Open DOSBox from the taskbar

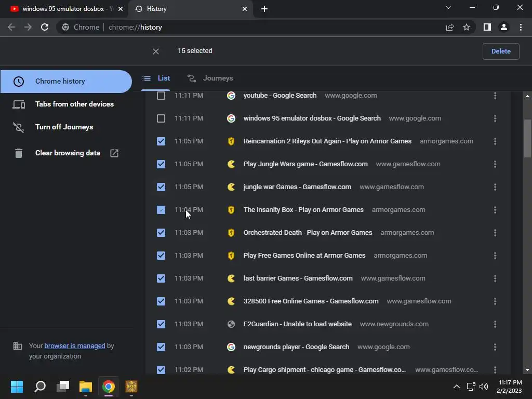click(x=131, y=387)
